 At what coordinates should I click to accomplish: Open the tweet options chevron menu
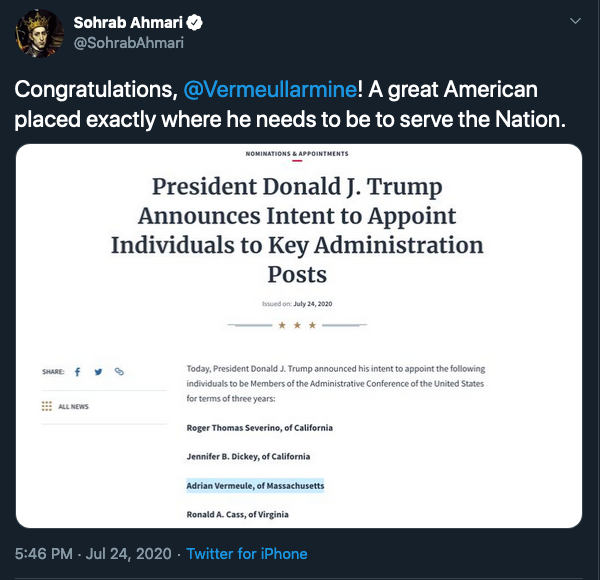pos(574,21)
